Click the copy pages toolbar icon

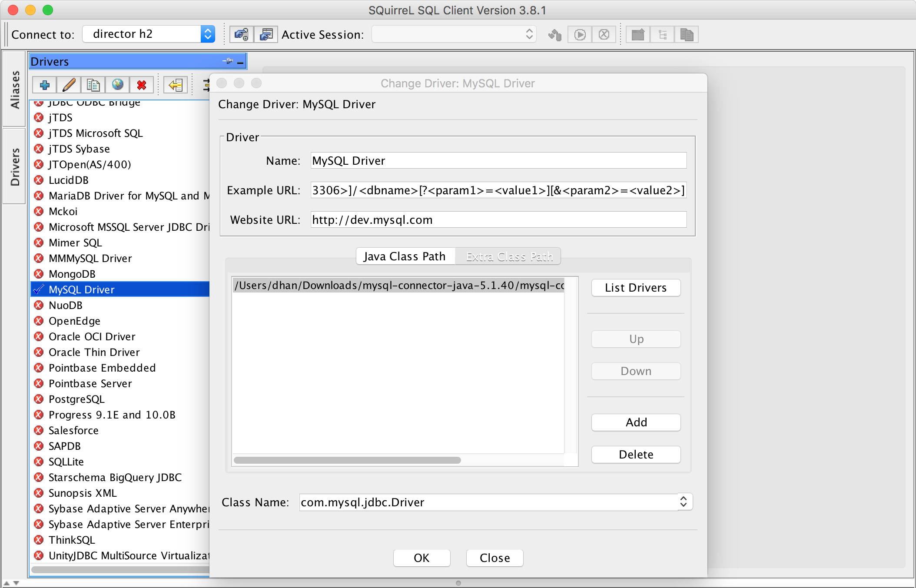687,34
